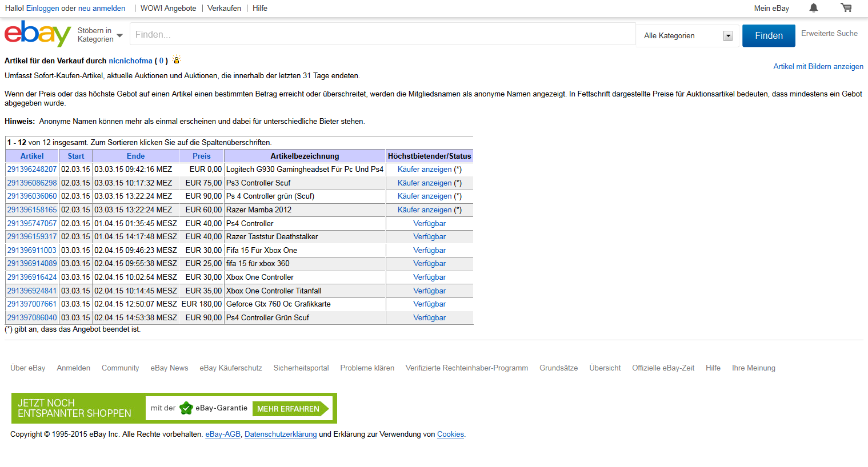Open item 291396916424

32,277
